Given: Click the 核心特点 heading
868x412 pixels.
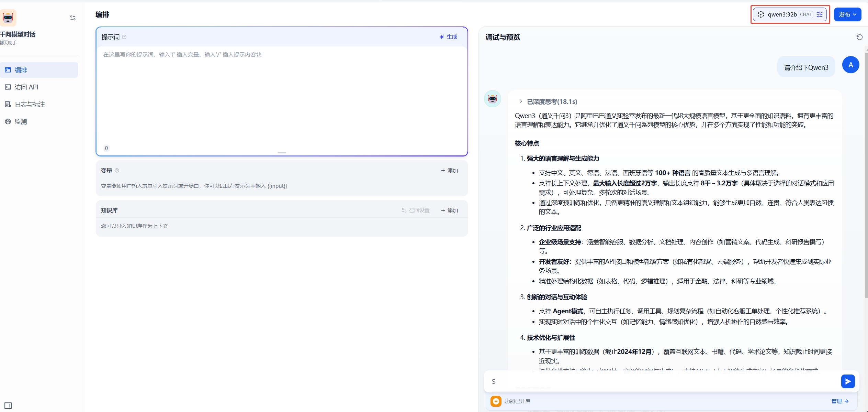Looking at the screenshot, I should coord(527,143).
